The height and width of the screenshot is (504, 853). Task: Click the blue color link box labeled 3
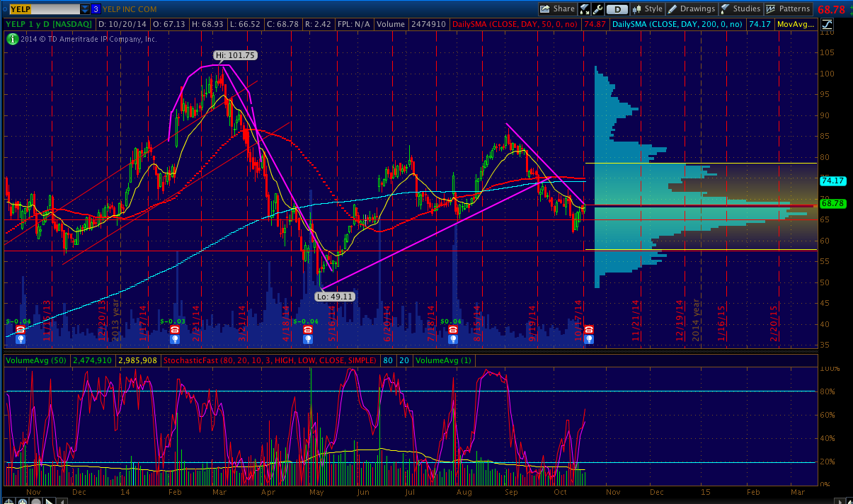pos(96,9)
